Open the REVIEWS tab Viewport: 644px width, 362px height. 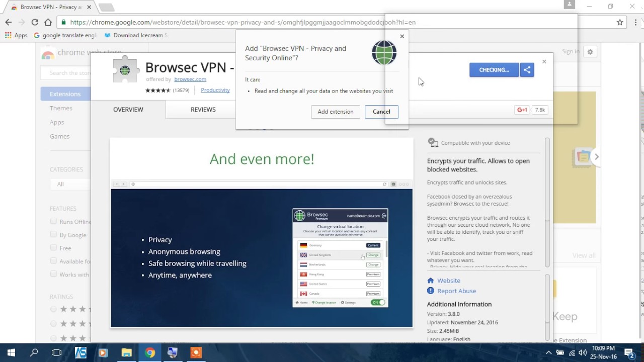203,110
